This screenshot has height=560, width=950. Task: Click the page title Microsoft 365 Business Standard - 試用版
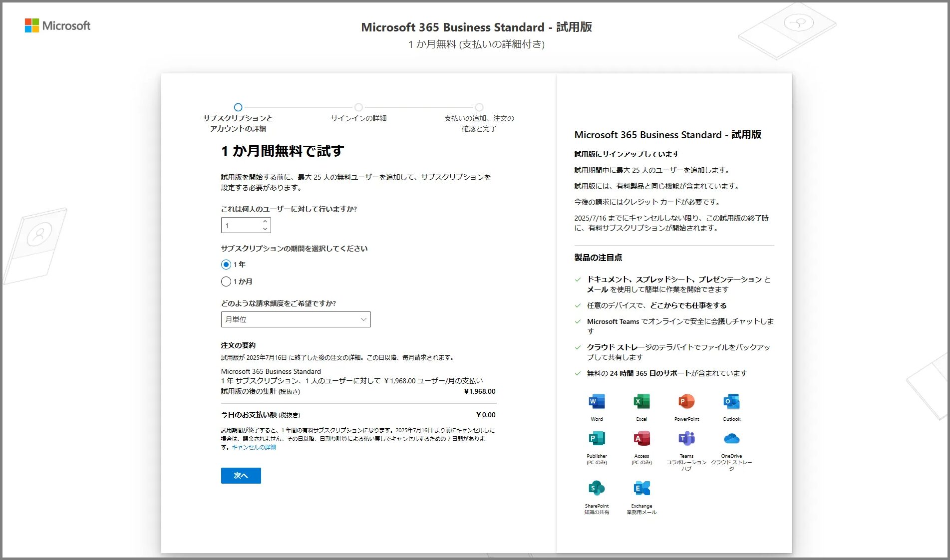coord(476,27)
